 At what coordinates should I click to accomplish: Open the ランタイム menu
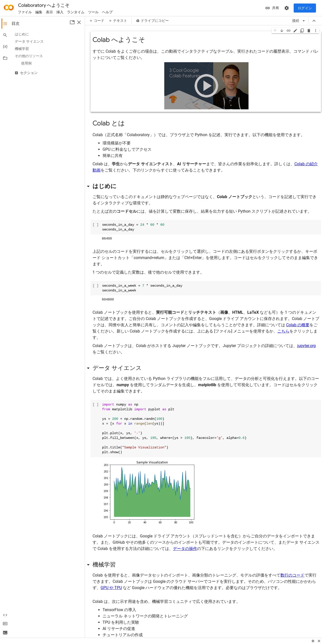(76, 12)
